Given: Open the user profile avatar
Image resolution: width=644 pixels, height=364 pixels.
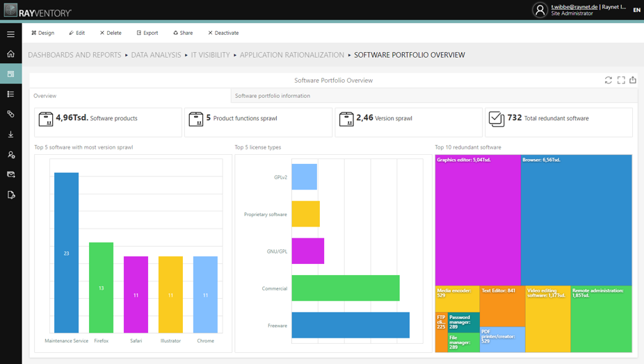Looking at the screenshot, I should [x=540, y=10].
